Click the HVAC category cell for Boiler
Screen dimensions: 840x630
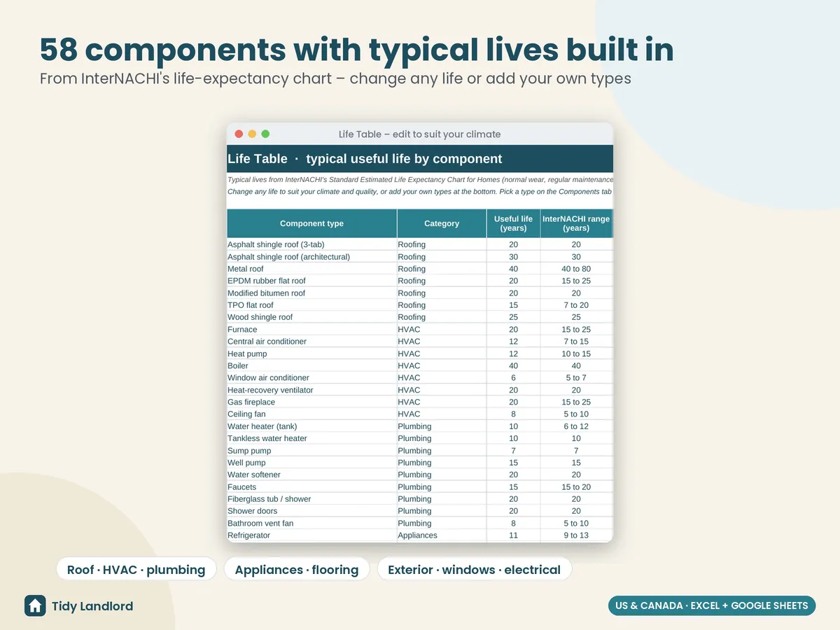click(x=442, y=365)
